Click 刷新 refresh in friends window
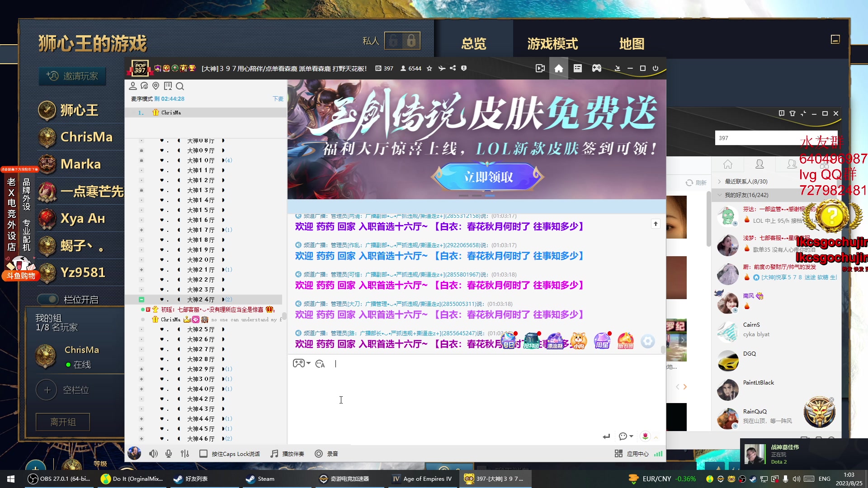Viewport: 868px width, 488px height. (x=696, y=183)
